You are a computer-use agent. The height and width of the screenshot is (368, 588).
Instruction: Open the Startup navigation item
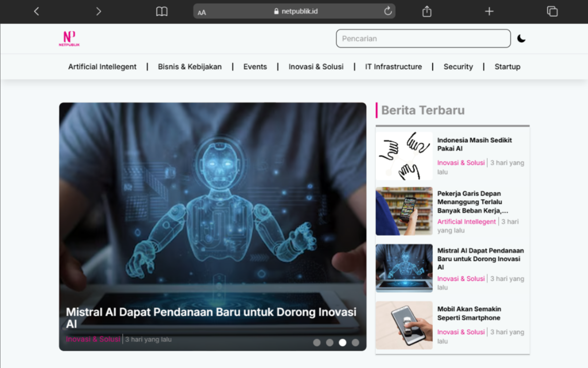(x=507, y=67)
